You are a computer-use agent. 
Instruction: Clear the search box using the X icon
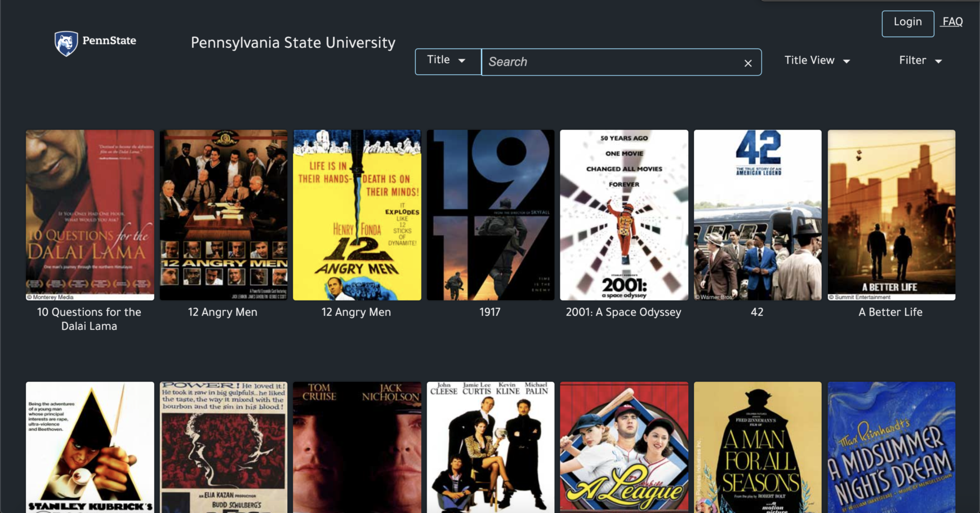(747, 63)
